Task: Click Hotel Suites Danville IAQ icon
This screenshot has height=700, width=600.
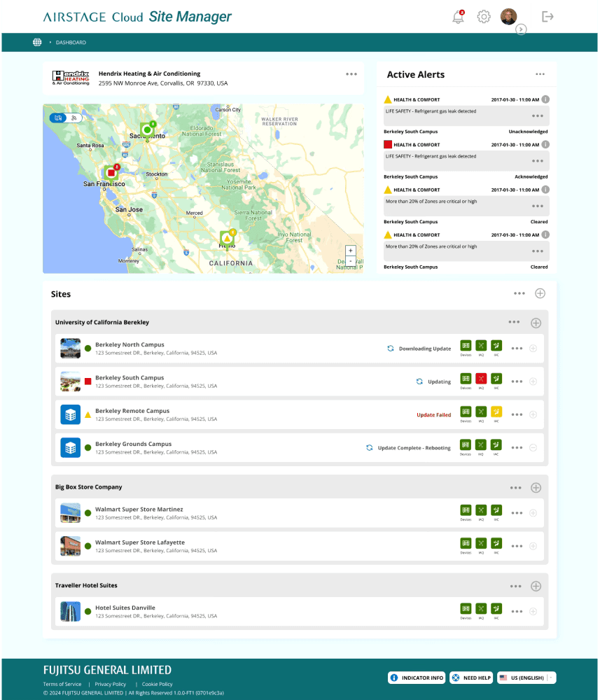Action: (481, 608)
